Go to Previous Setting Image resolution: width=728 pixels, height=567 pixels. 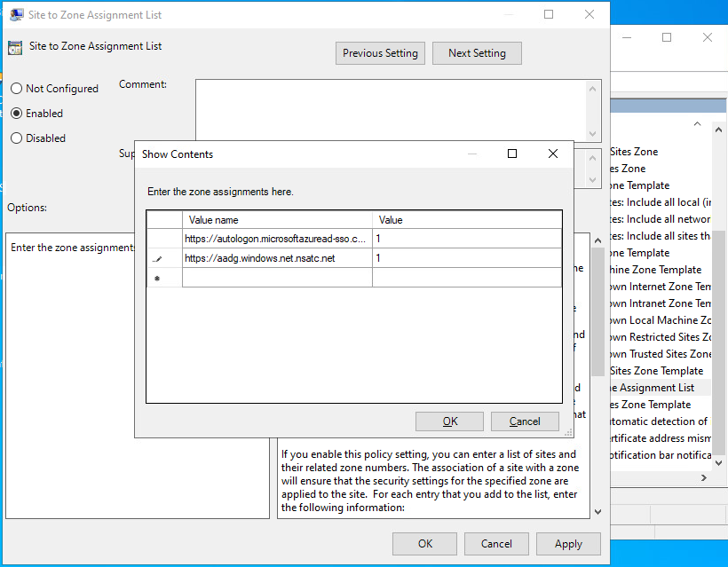(380, 53)
